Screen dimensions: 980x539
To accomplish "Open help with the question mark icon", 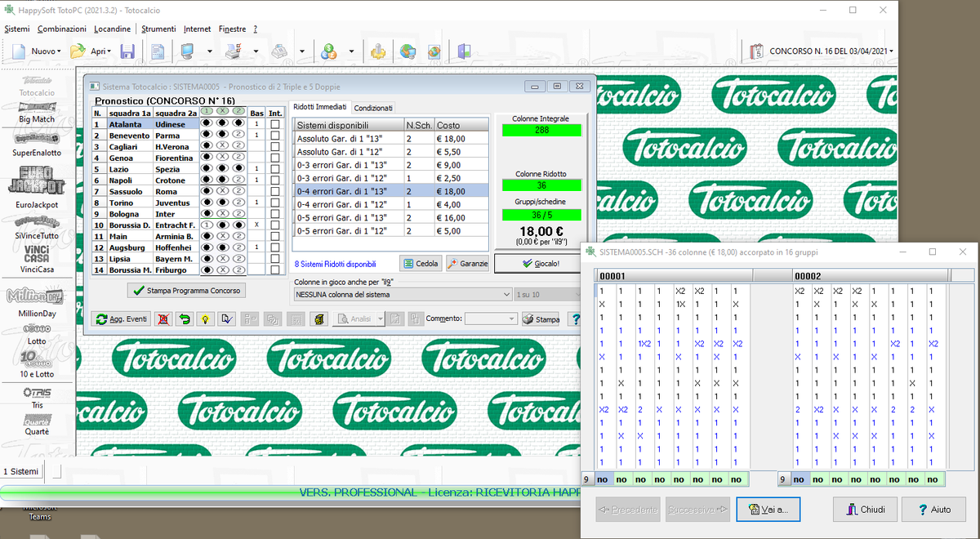I will 574,318.
